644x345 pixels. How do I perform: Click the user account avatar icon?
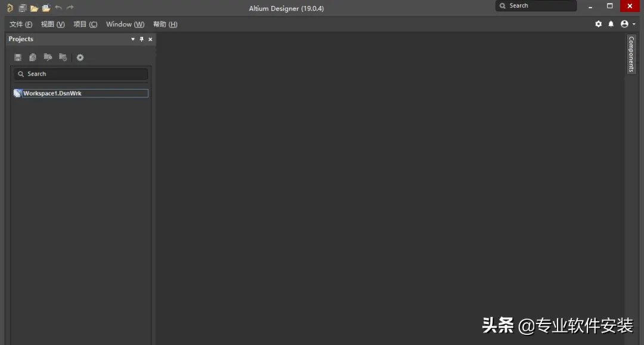(x=624, y=24)
